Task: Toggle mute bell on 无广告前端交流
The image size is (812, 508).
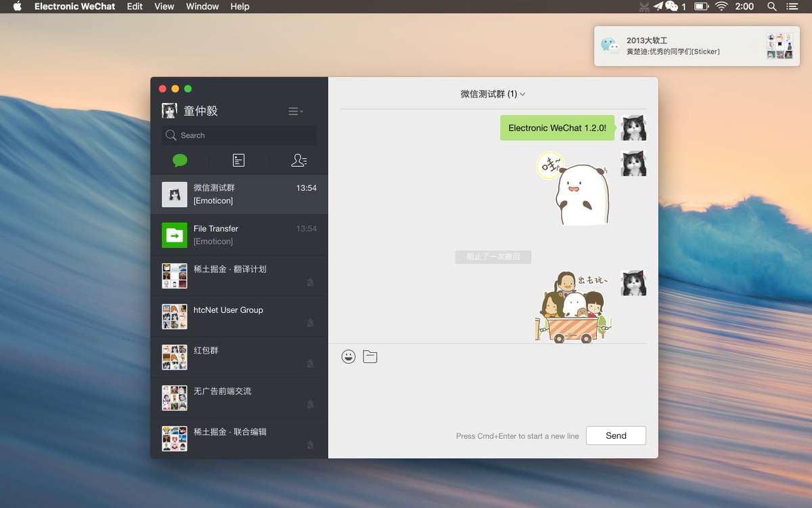Action: (311, 404)
